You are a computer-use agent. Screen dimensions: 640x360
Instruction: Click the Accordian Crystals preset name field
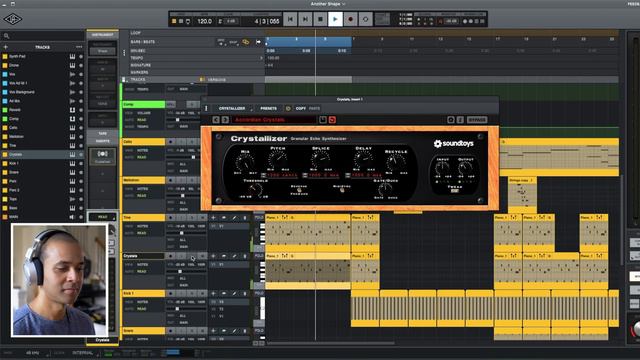(x=274, y=120)
